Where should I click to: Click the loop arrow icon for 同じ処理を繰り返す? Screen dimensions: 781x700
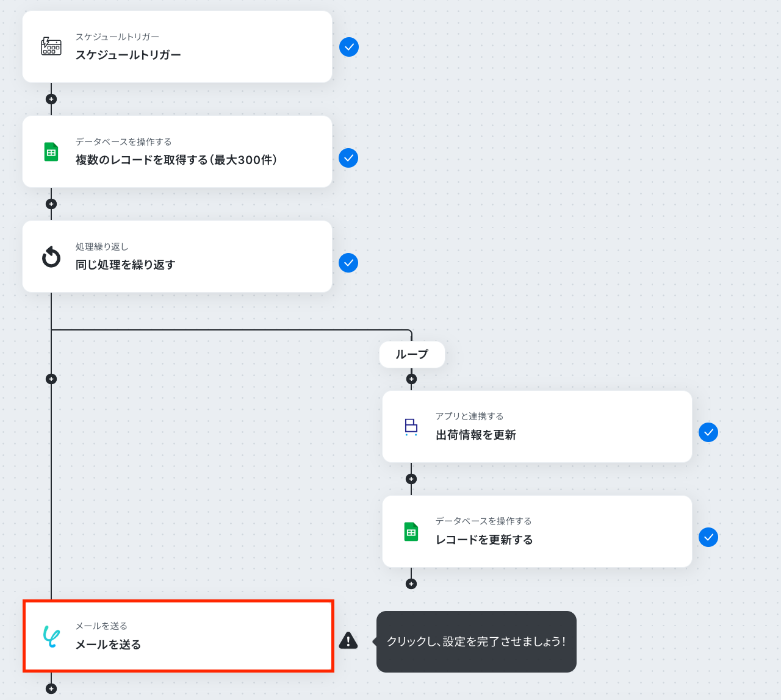pos(51,257)
